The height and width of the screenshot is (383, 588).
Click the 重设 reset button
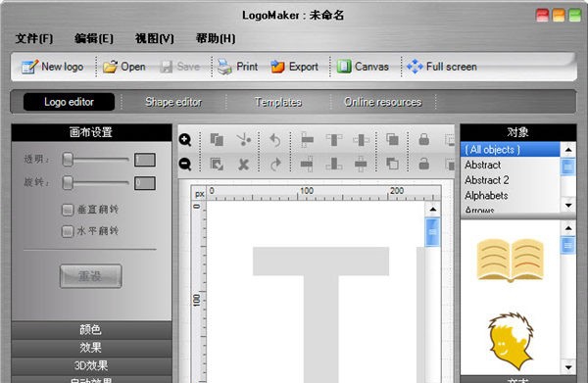click(x=90, y=276)
